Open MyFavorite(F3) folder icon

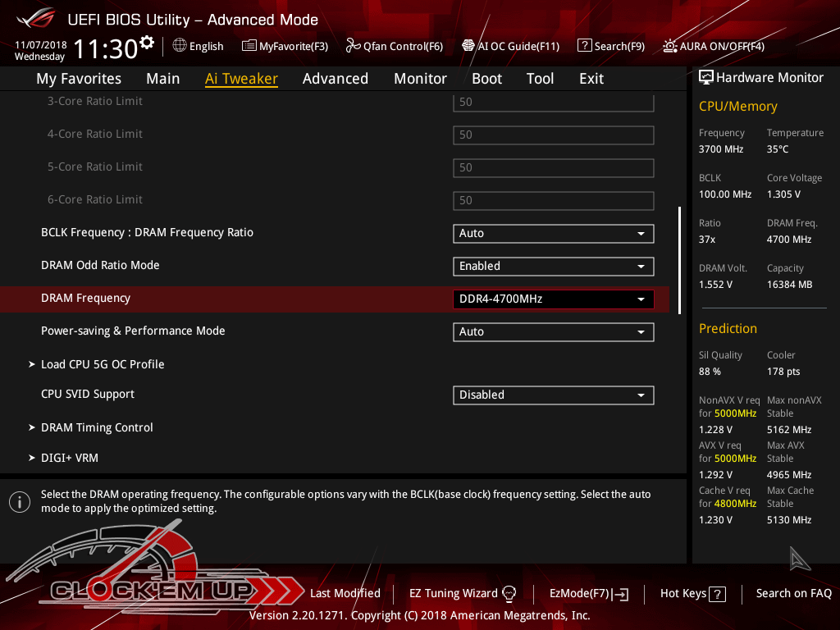click(249, 46)
